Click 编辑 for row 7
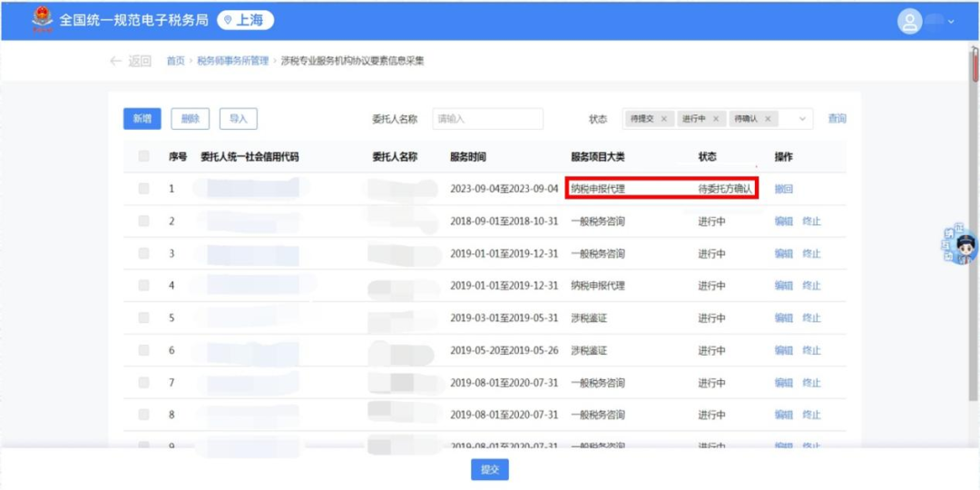The image size is (980, 490). 784,383
